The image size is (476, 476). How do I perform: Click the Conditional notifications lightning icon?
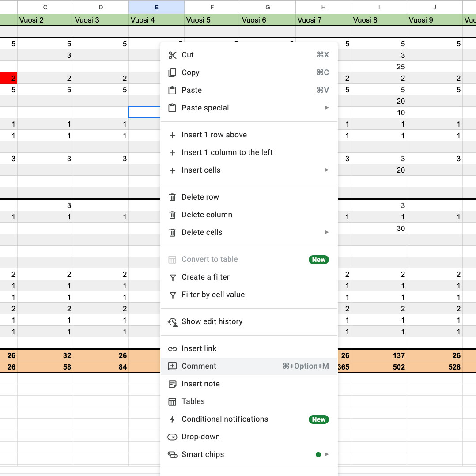(172, 419)
